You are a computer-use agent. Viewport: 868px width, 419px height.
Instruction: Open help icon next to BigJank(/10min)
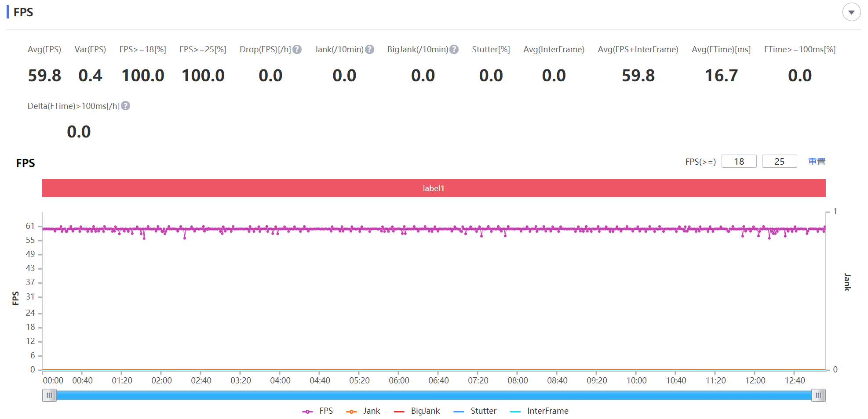coord(454,50)
